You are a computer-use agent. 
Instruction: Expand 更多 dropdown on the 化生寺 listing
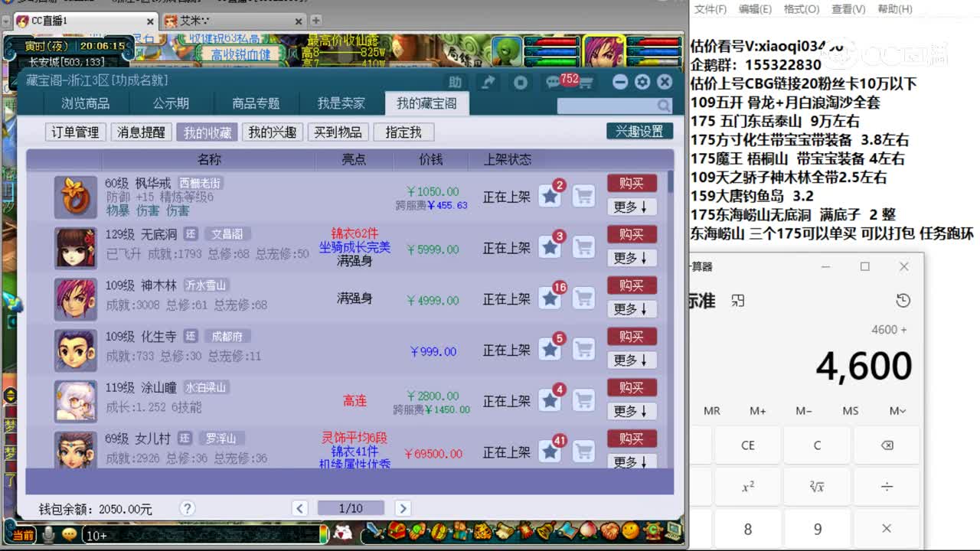coord(632,360)
